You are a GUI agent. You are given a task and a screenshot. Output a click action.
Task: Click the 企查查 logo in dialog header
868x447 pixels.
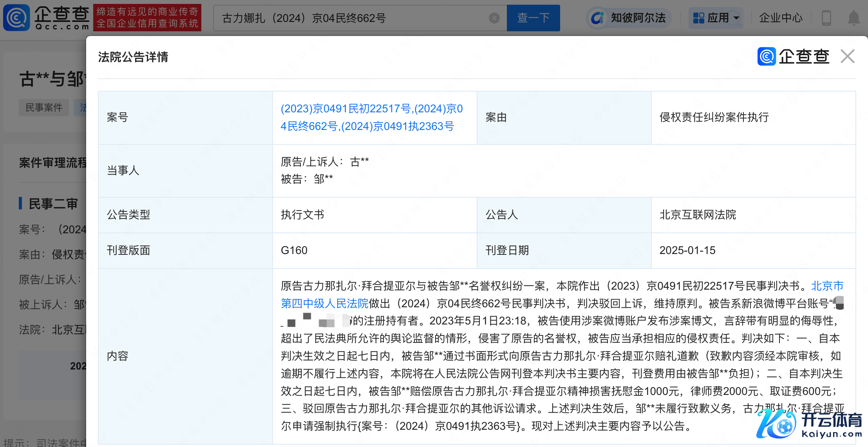pos(794,57)
